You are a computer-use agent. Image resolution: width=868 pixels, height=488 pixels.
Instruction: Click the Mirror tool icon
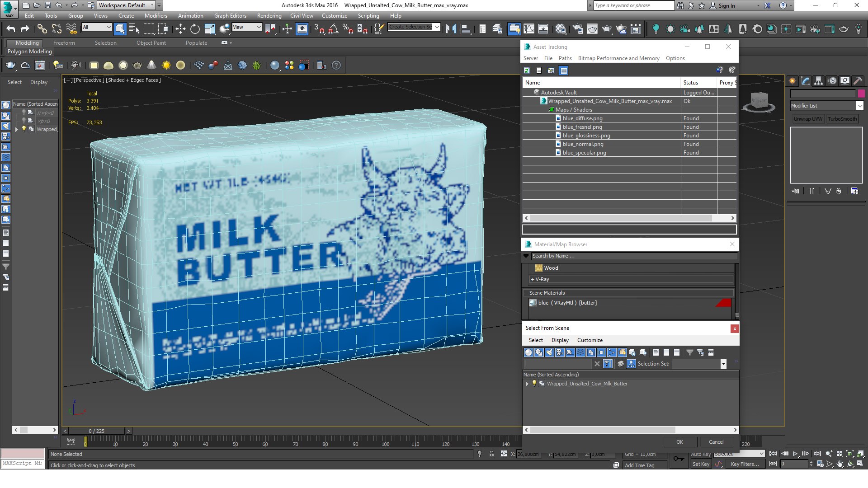[x=451, y=29]
